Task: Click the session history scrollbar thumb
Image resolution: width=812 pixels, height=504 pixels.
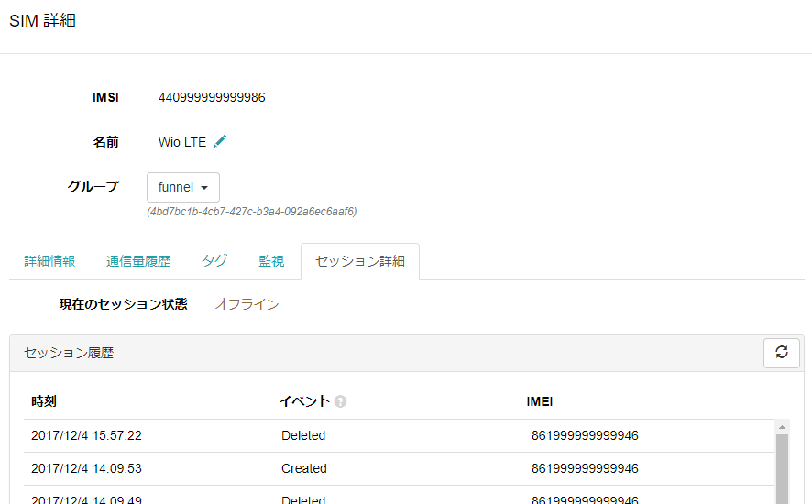Action: pyautogui.click(x=782, y=469)
